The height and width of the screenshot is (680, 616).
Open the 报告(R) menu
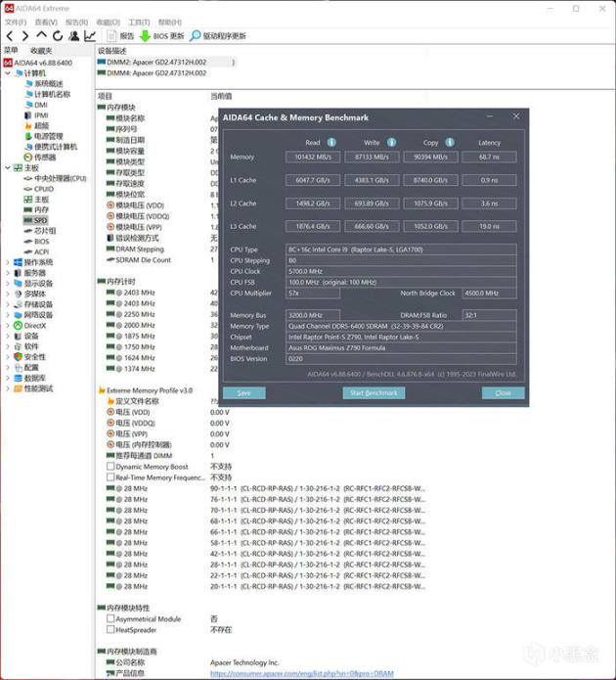tap(76, 23)
